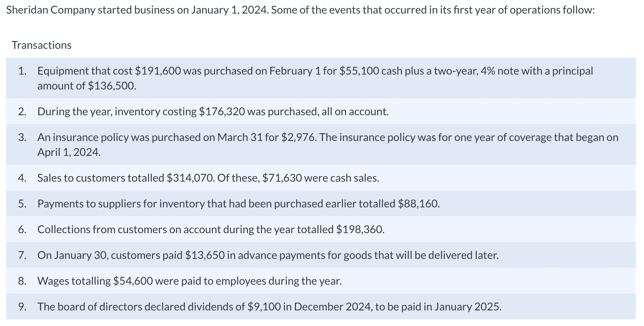Screen dimensions: 644x326
Task: Click the $13,650 advance payment amount
Action: tap(205, 255)
